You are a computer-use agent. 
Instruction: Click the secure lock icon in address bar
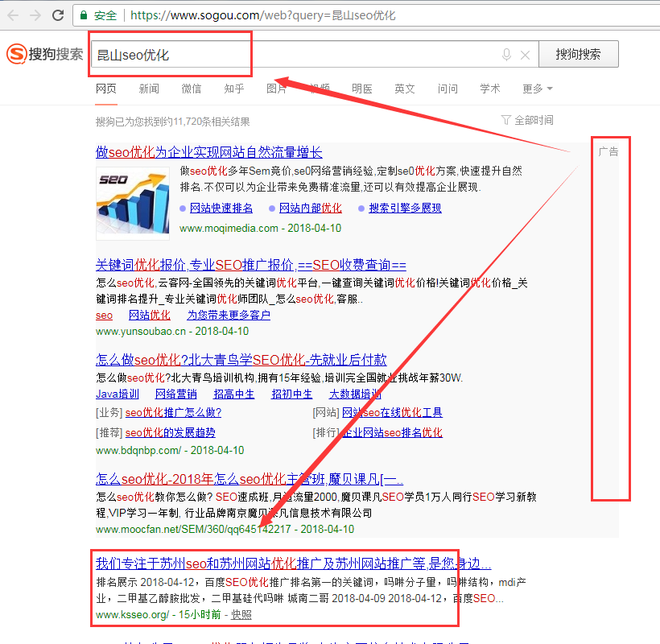84,15
